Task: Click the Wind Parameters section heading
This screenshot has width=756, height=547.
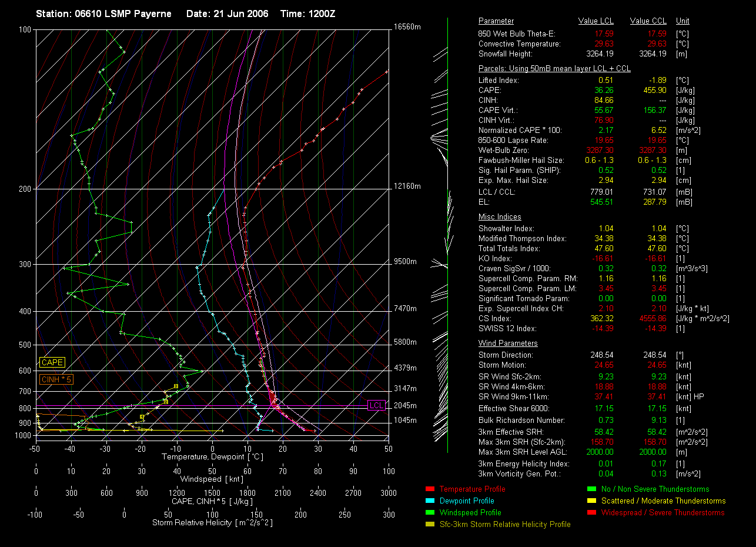Action: click(x=508, y=343)
